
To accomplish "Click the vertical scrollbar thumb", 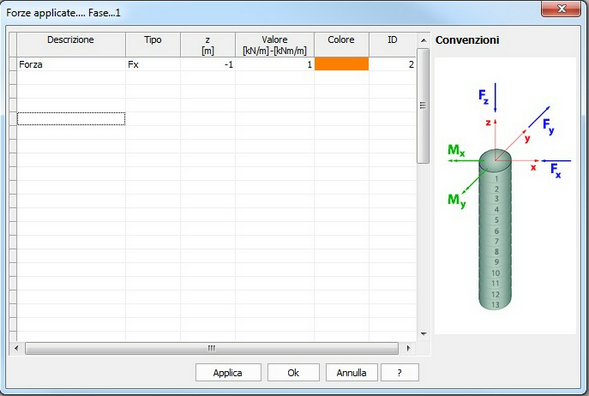I will tap(423, 106).
